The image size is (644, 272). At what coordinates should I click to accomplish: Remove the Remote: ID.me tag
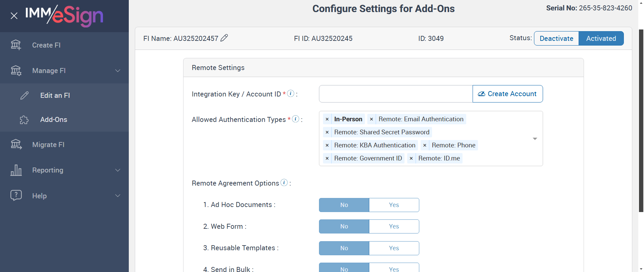point(411,158)
